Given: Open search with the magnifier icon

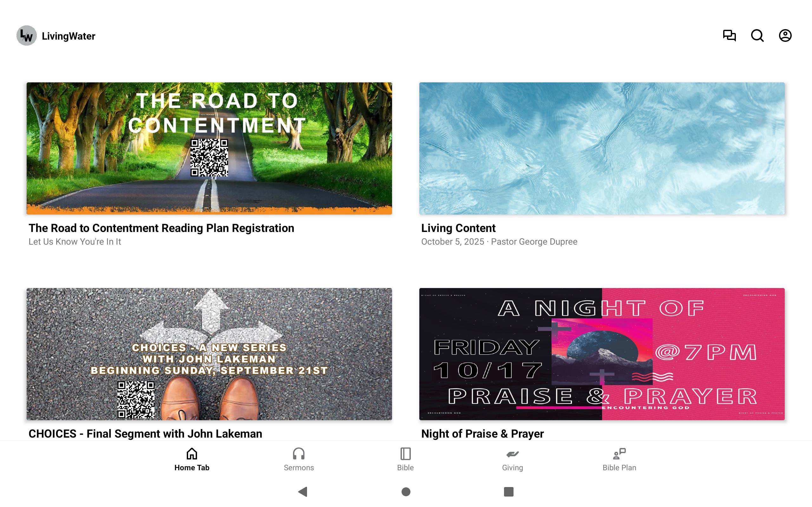Looking at the screenshot, I should tap(757, 35).
